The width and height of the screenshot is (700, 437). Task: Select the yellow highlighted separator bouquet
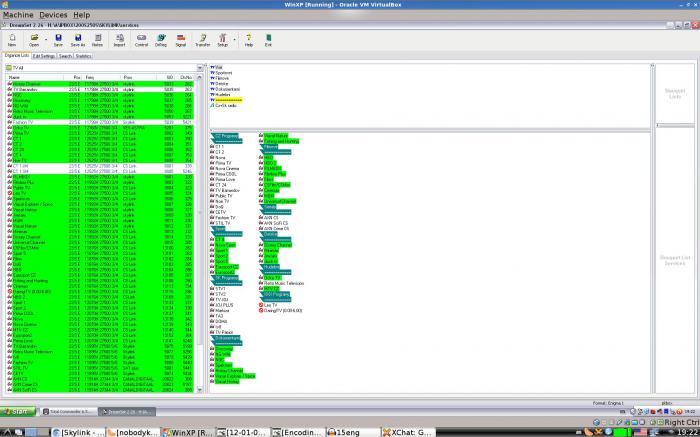[228, 100]
